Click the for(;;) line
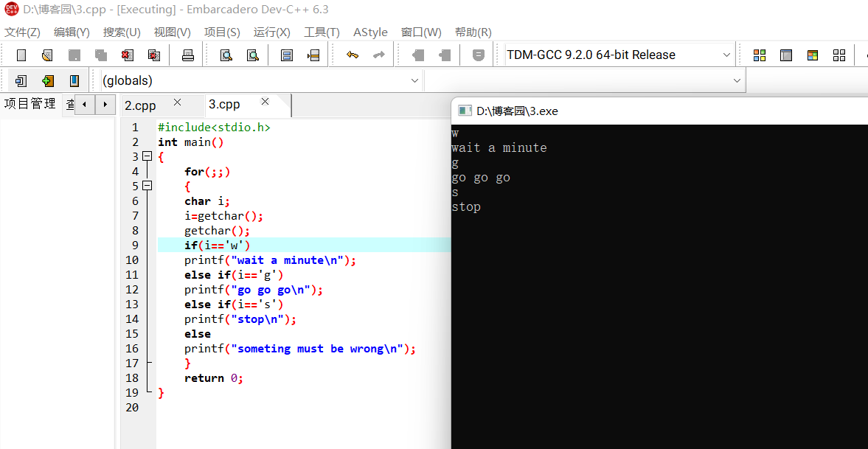Viewport: 868px width, 449px height. 207,172
